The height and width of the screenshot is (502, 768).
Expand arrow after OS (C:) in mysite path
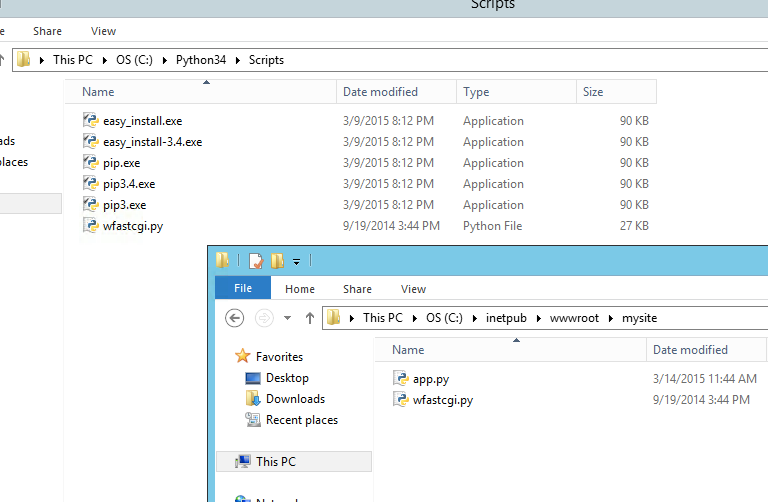click(x=474, y=318)
